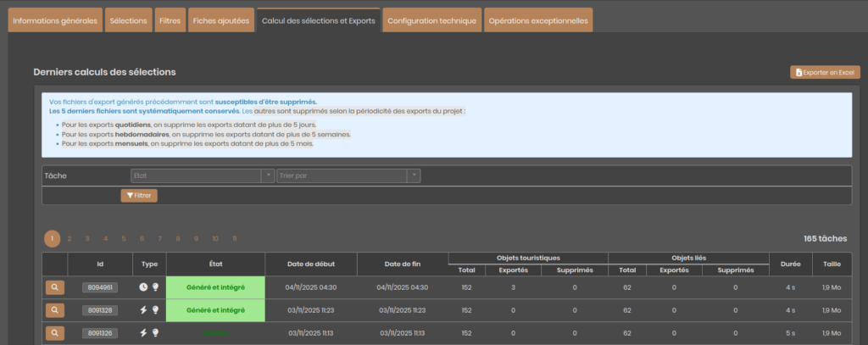Click the lightning bolt icon for task 8091328
The height and width of the screenshot is (345, 868).
tap(143, 310)
